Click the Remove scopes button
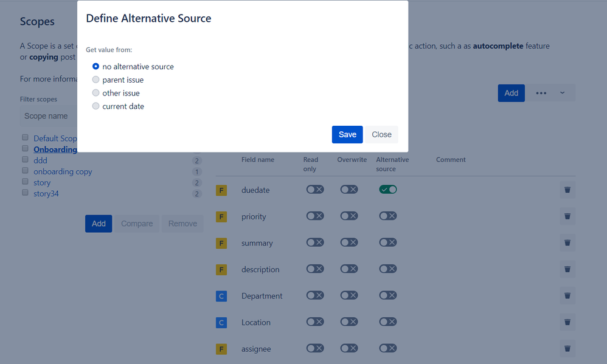This screenshot has height=364, width=607. point(182,224)
